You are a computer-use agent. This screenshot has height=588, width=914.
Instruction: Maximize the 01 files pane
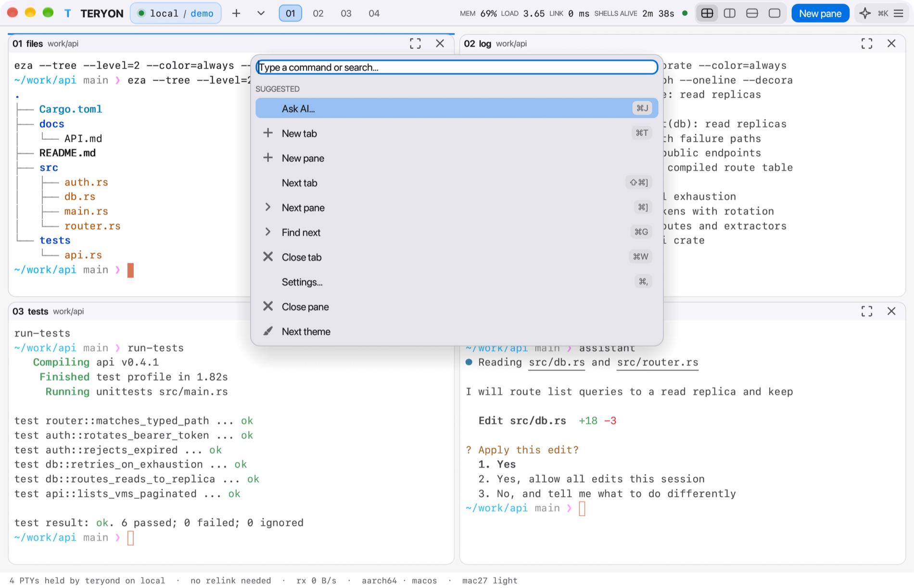click(x=415, y=44)
